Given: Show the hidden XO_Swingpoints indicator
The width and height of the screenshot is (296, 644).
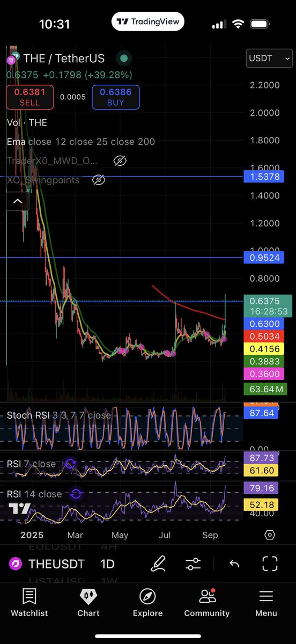Looking at the screenshot, I should [98, 180].
